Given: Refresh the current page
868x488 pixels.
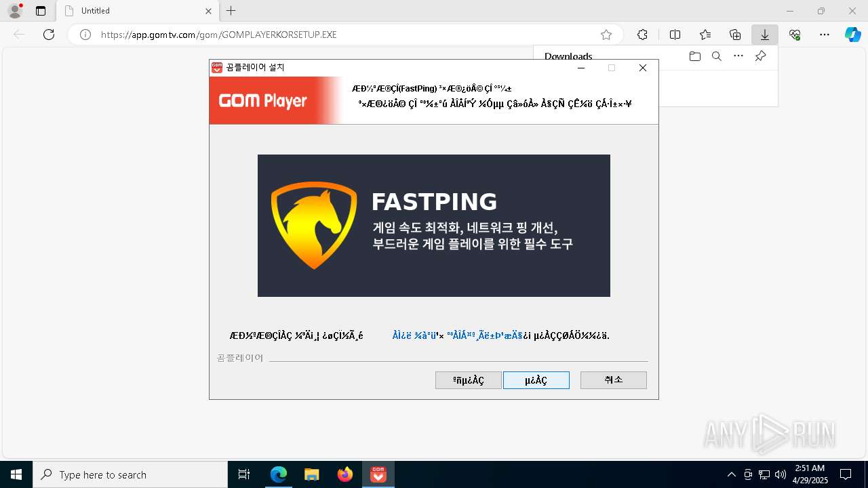Looking at the screenshot, I should 49,35.
